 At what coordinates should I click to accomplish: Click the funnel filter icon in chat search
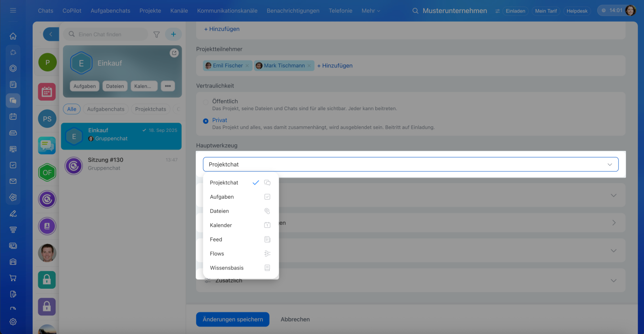click(x=156, y=34)
